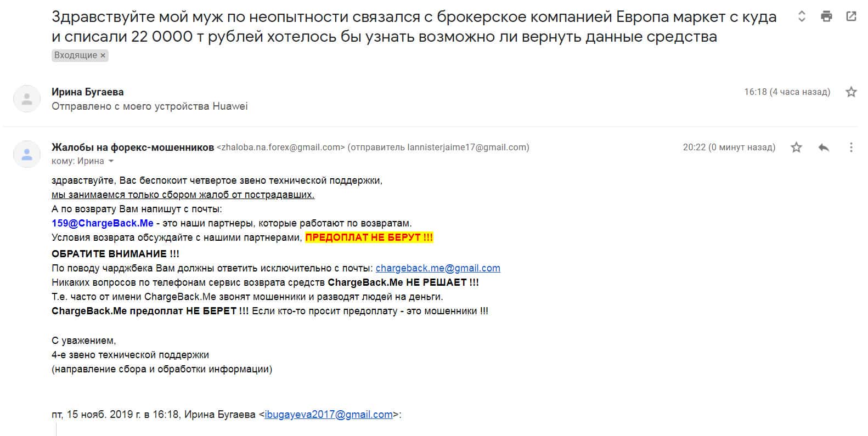Click the print all icon
This screenshot has height=436, width=868.
coord(826,16)
